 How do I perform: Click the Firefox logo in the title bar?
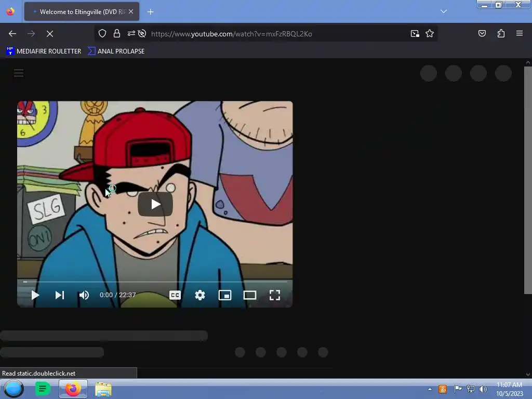tap(10, 11)
